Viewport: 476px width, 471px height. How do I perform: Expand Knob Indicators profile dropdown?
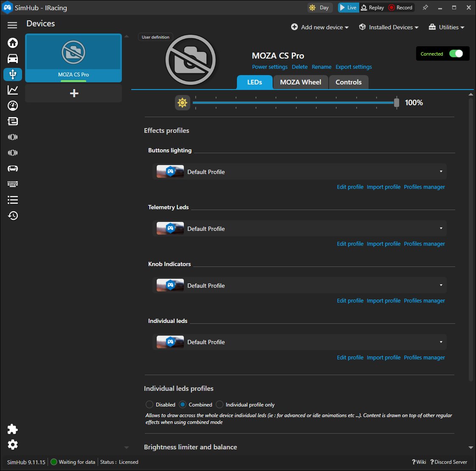click(x=300, y=286)
